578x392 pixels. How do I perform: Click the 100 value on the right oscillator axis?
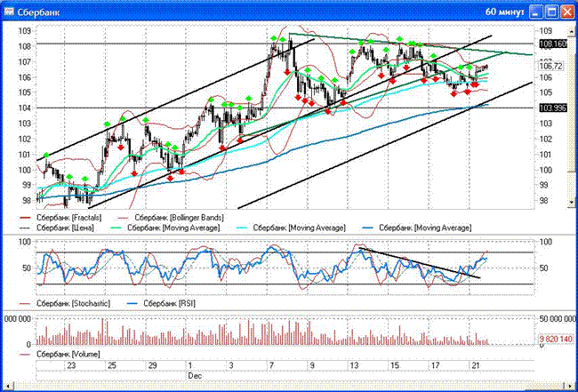(x=546, y=242)
